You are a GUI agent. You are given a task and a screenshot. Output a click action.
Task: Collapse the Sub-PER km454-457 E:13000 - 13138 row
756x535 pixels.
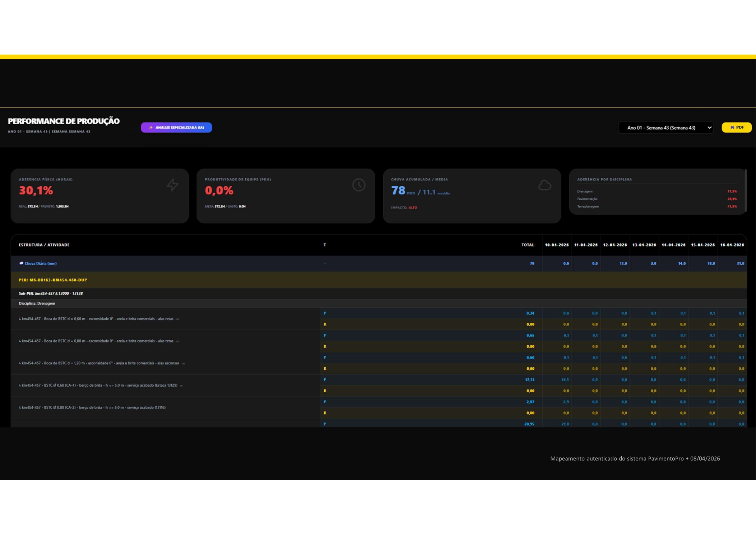pos(379,294)
